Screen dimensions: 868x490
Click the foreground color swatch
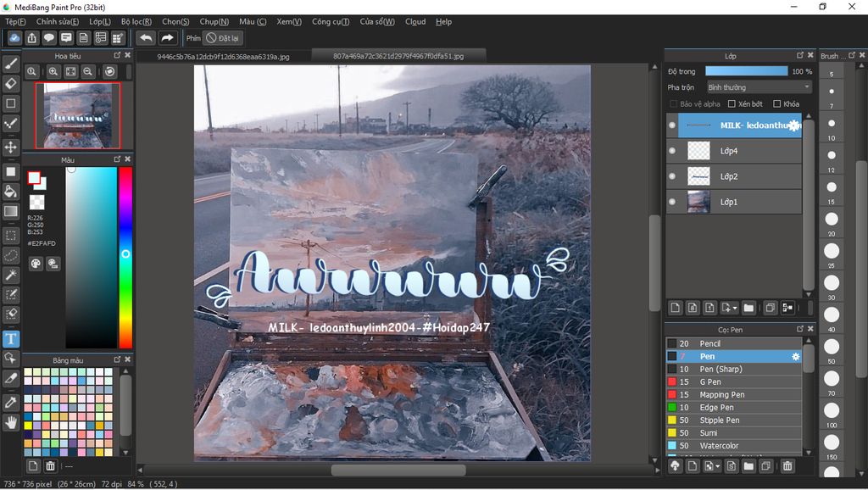34,178
